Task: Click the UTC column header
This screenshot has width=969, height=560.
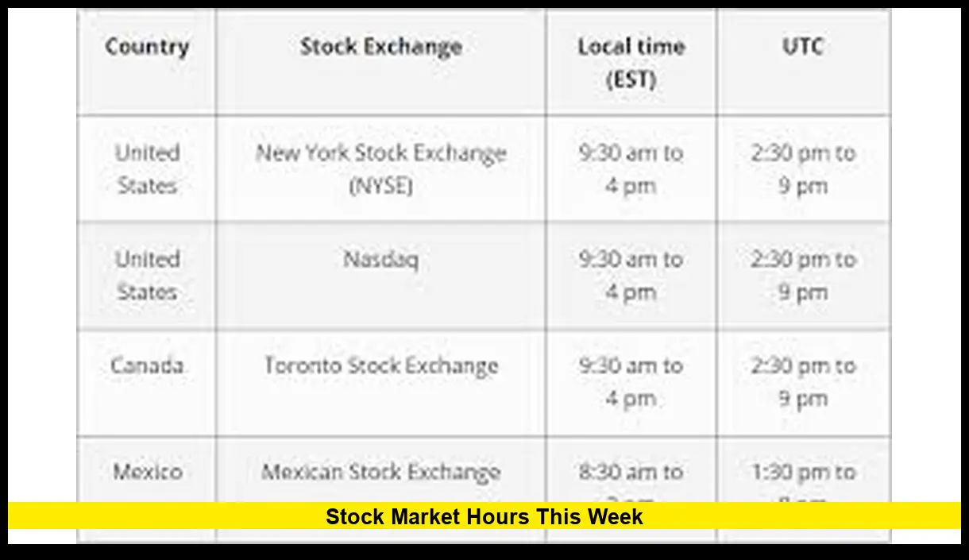Action: pos(802,47)
